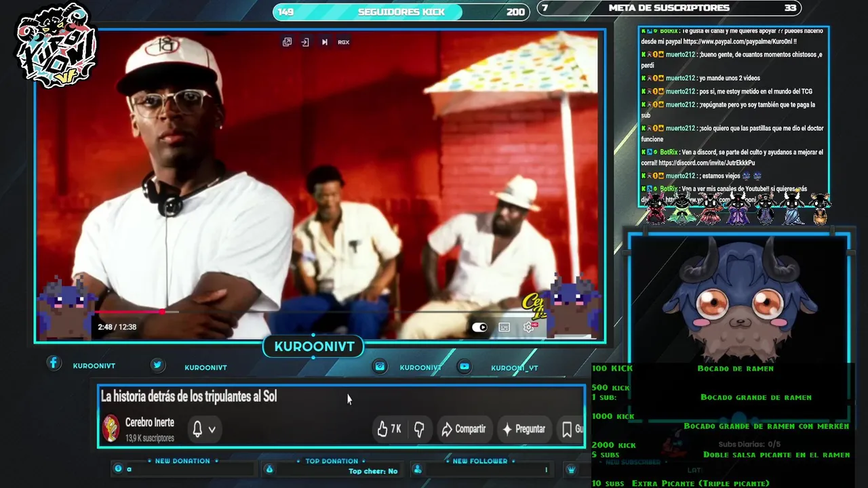The image size is (868, 488).
Task: Click the Seguidores Kick progress bar
Action: 401,12
